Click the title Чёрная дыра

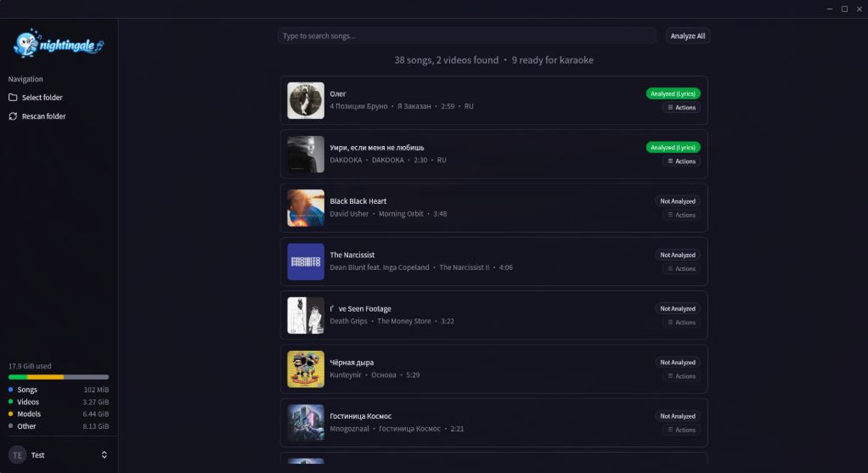(x=352, y=363)
